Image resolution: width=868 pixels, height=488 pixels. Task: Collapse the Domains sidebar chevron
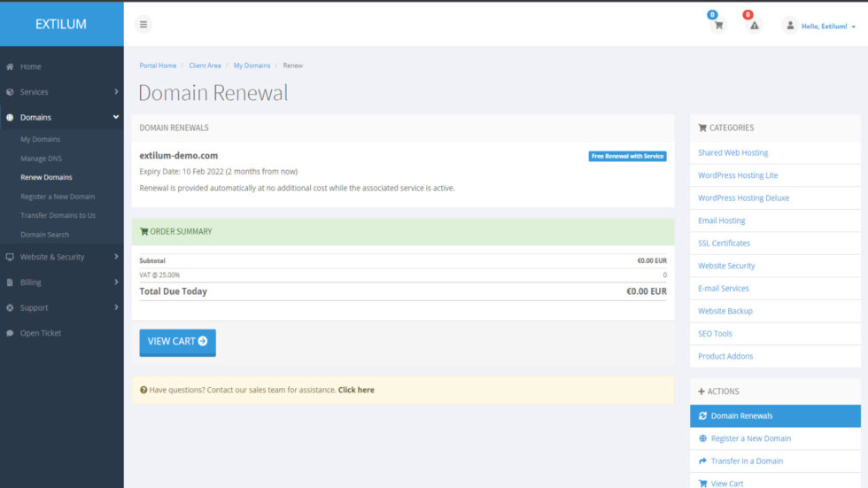[x=116, y=117]
